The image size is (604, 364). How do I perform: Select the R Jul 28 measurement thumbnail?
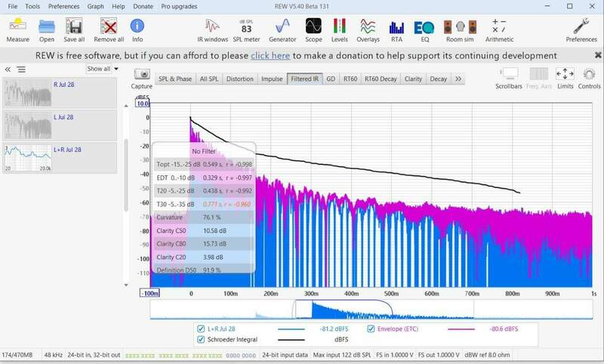pos(60,93)
